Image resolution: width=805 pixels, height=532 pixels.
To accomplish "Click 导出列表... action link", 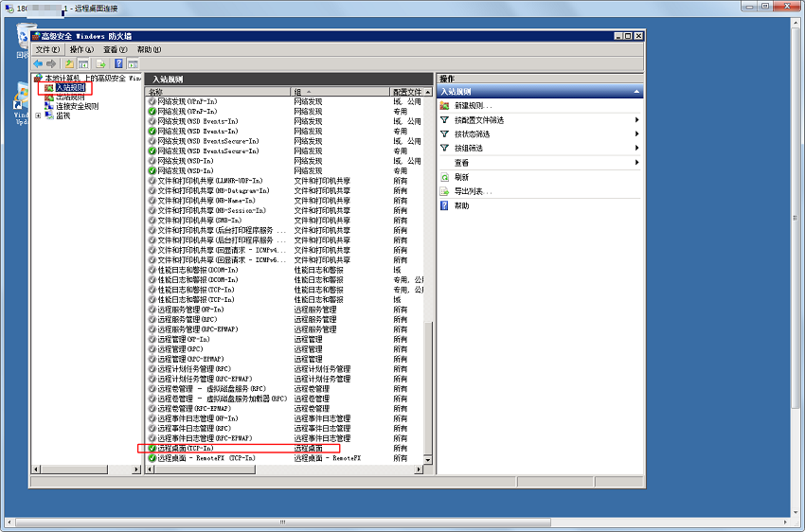I will pyautogui.click(x=474, y=191).
